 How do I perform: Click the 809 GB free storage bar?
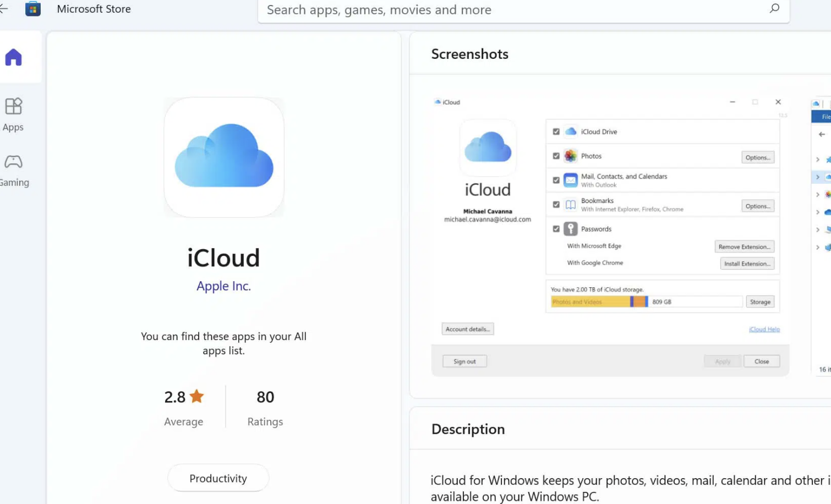point(696,302)
